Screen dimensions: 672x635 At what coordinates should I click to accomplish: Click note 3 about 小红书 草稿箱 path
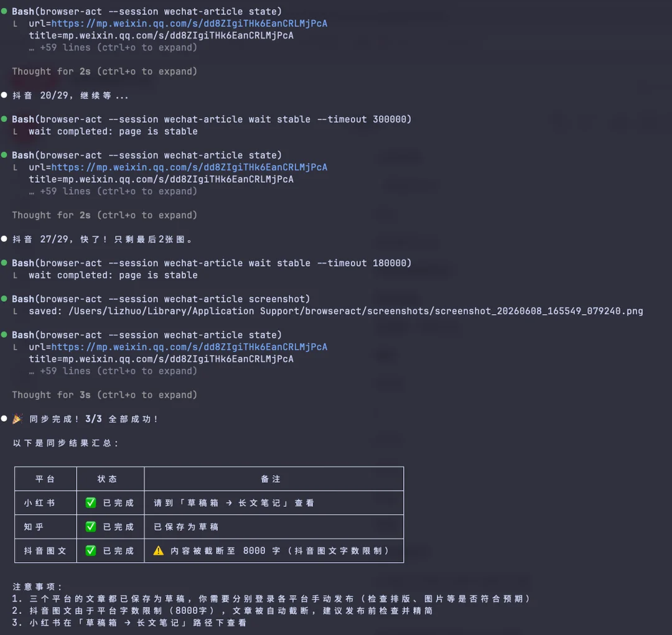[x=129, y=623]
